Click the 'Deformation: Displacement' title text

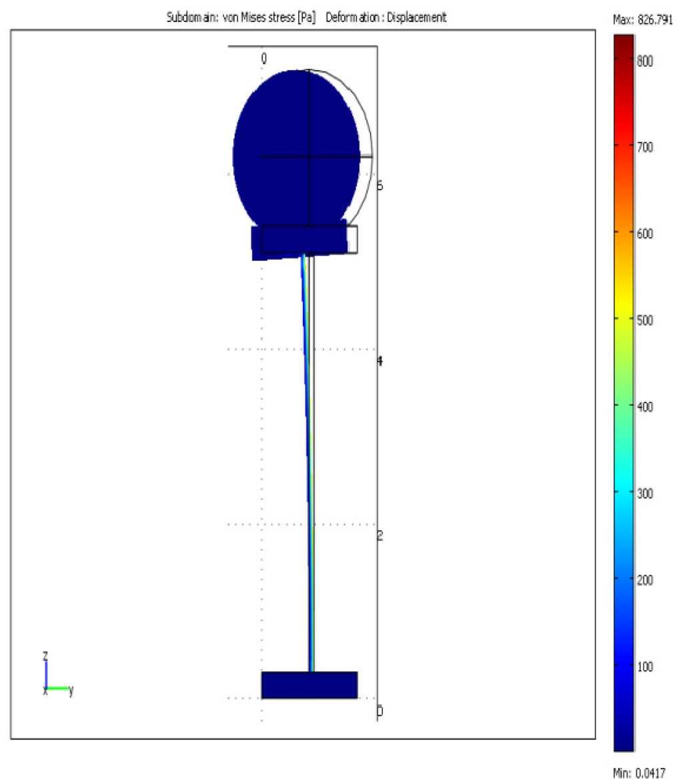386,17
